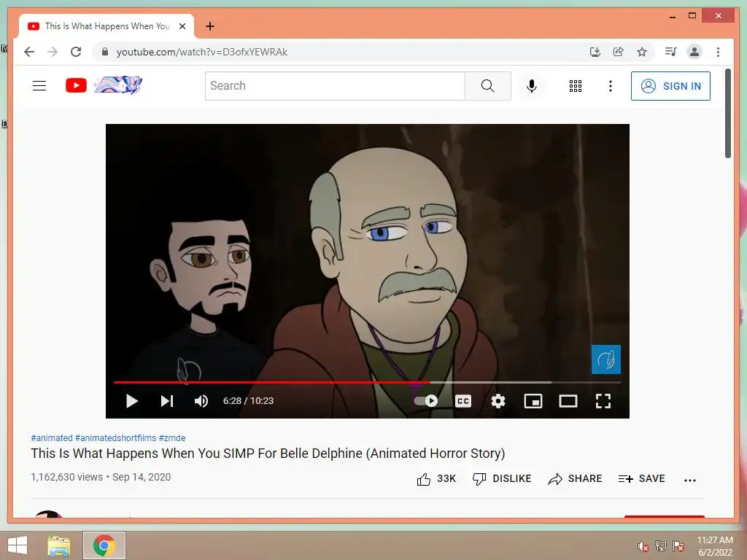Open a new Chrome tab

point(210,26)
